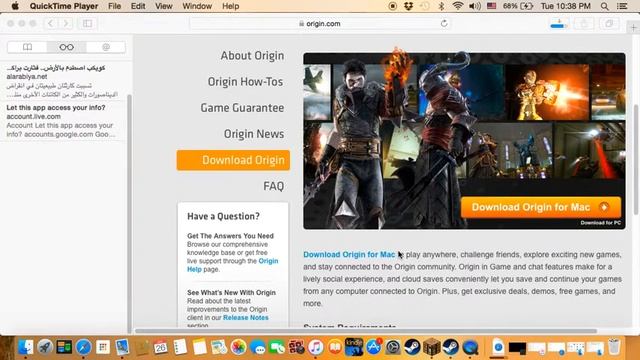Viewport: 640px width, 360px height.
Task: Open the Origin Help link
Action: point(232,265)
